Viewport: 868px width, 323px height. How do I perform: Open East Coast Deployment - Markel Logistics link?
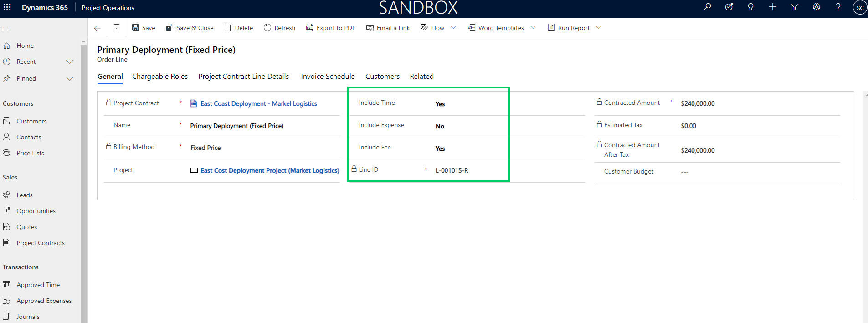tap(258, 104)
